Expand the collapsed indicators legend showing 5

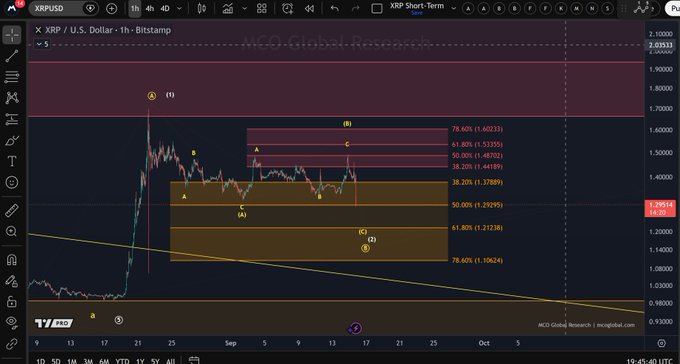click(42, 44)
